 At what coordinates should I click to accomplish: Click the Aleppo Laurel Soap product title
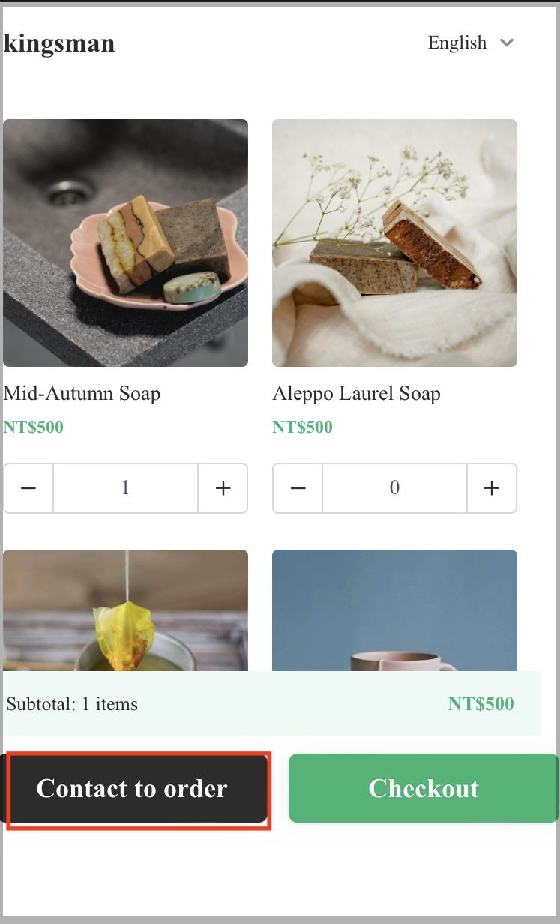(356, 393)
